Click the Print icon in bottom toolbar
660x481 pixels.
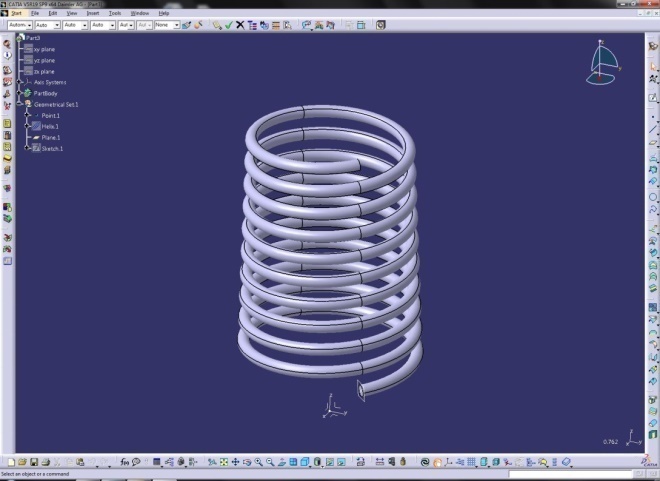click(45, 462)
